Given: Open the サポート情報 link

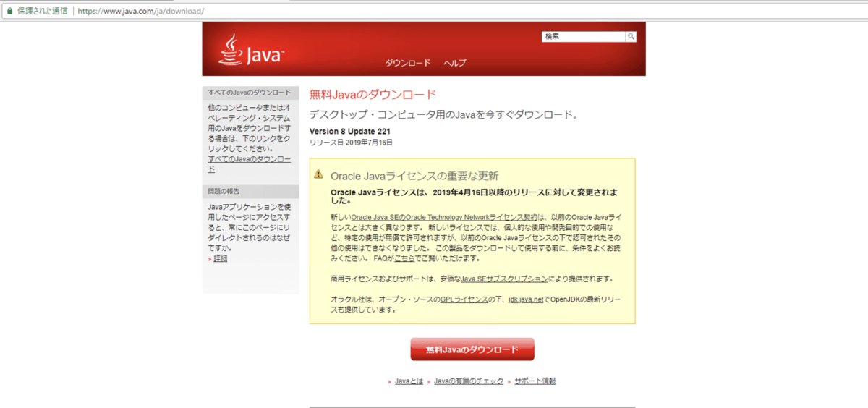Looking at the screenshot, I should (x=535, y=381).
